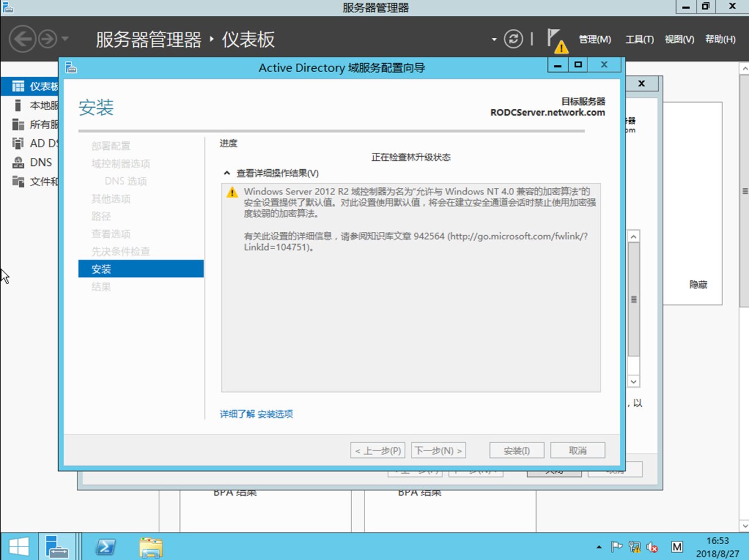Select DNS 选项 step in wizard
Viewport: 749px width, 560px height.
coord(126,181)
